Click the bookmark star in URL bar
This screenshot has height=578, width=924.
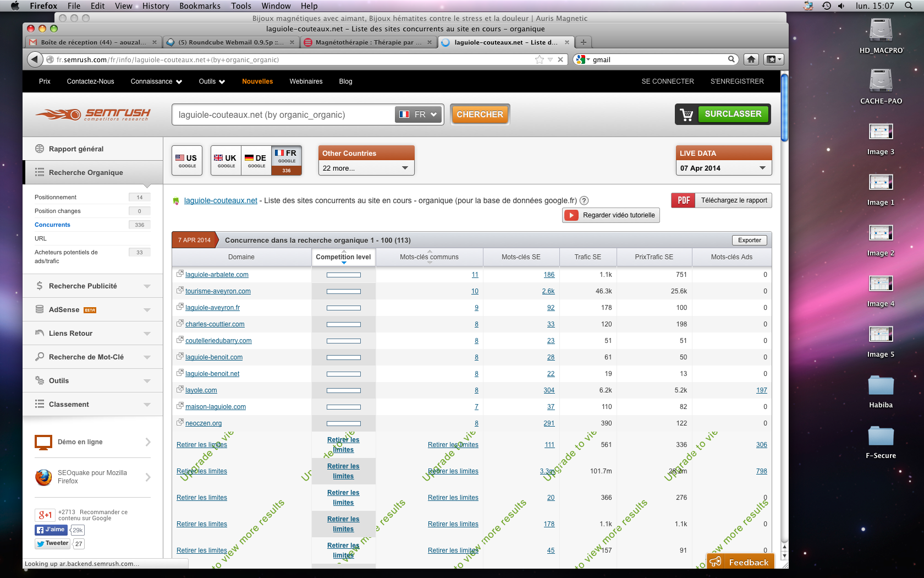point(540,59)
